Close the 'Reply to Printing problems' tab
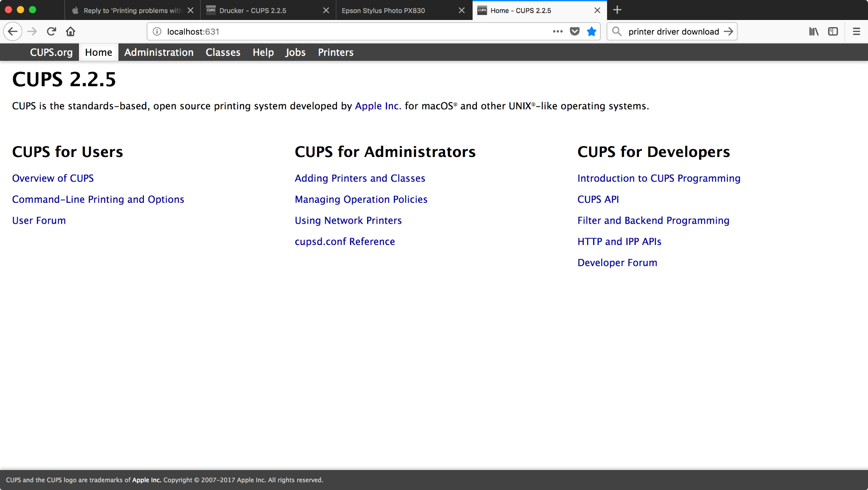This screenshot has width=868, height=490. [191, 10]
